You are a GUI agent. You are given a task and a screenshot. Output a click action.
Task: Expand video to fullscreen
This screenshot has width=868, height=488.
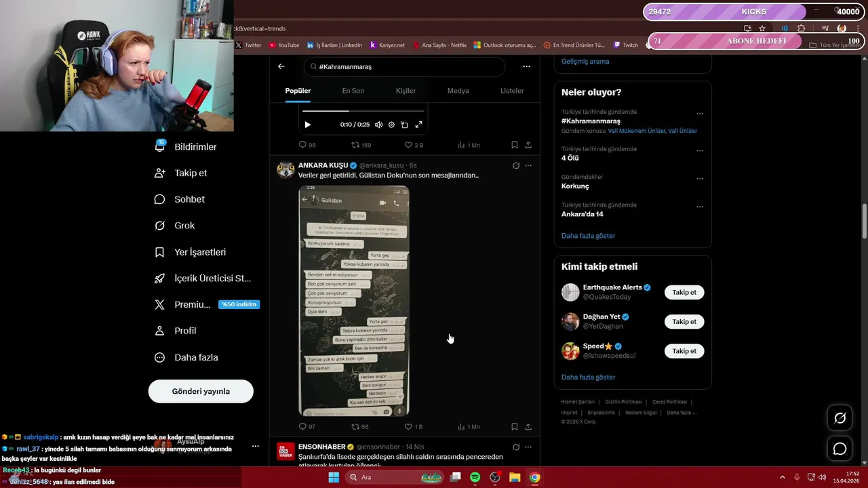click(418, 125)
